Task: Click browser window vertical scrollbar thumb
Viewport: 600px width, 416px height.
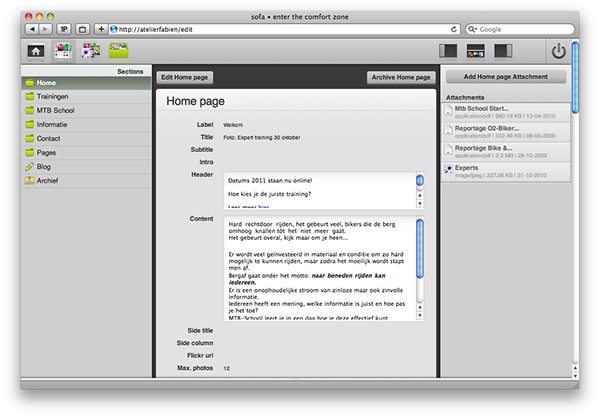Action: point(575,77)
